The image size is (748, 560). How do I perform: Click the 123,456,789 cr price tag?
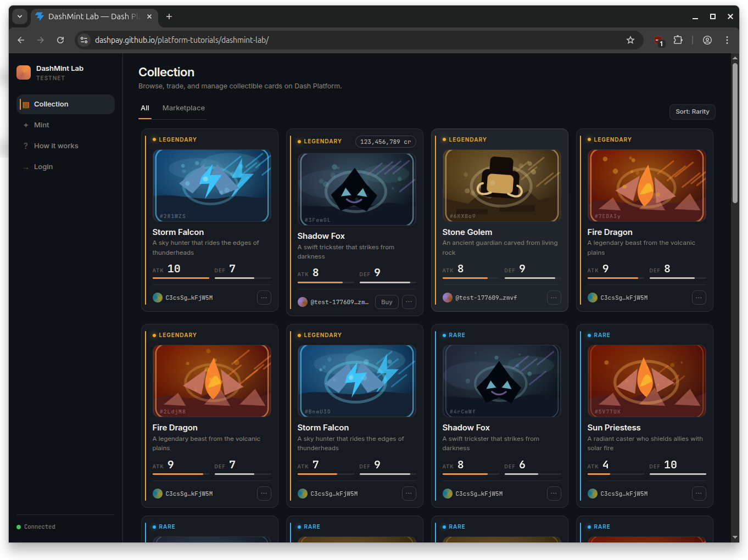[x=386, y=142]
